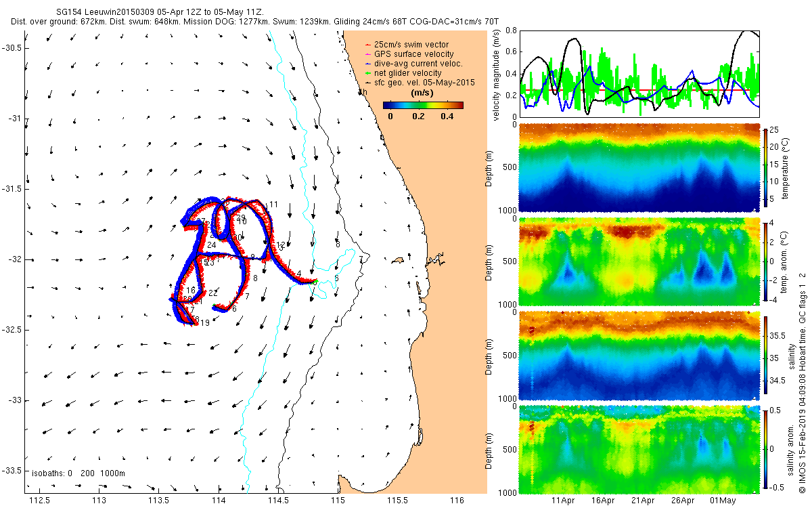This screenshot has height=508, width=812.
Task: Click the '0.8' tick on velocity plot
Action: 511,30
